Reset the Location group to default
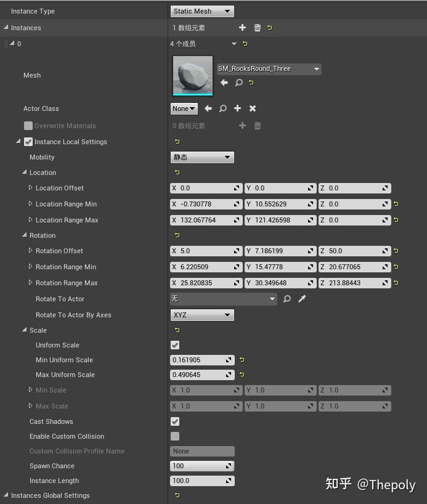 (x=177, y=173)
